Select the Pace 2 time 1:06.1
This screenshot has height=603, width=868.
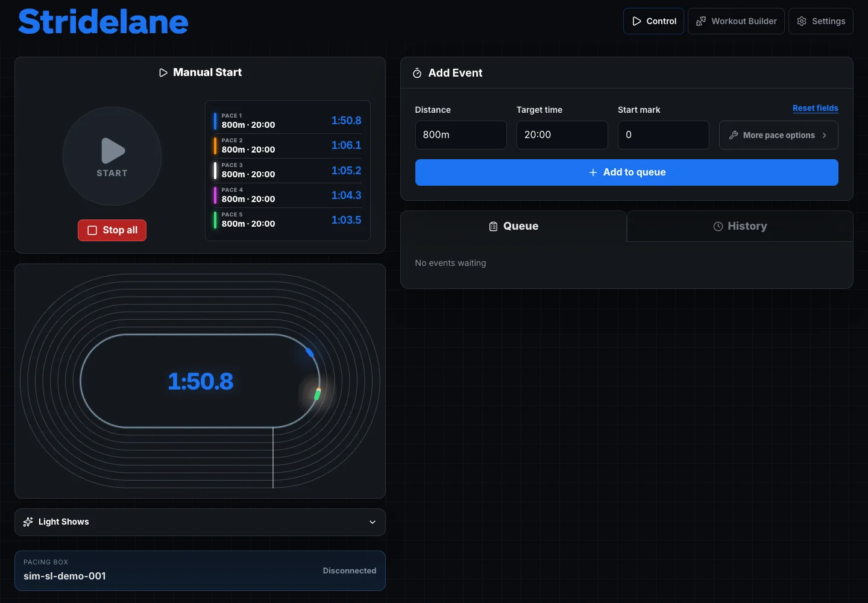click(x=347, y=145)
